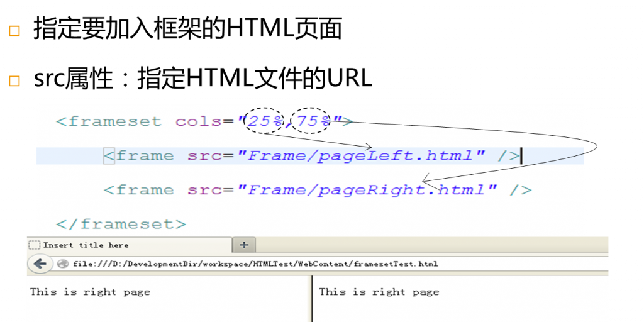Viewport: 644px width, 322px height.
Task: Click the closing </frameset> tag in the code
Action: (x=121, y=225)
